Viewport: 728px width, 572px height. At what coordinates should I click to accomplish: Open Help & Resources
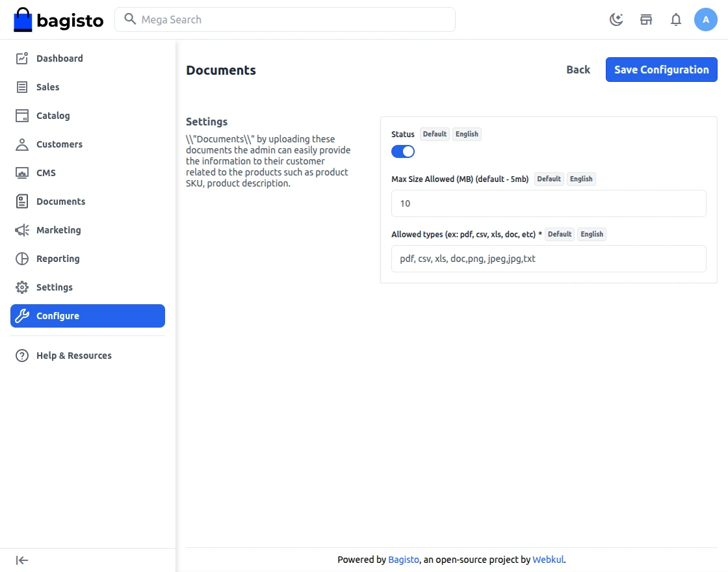click(88, 356)
